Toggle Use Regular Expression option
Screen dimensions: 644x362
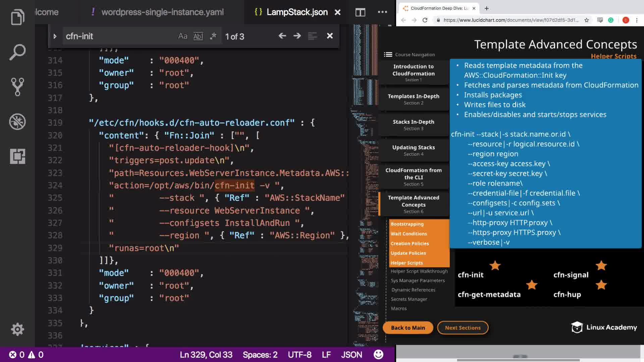[x=213, y=36]
